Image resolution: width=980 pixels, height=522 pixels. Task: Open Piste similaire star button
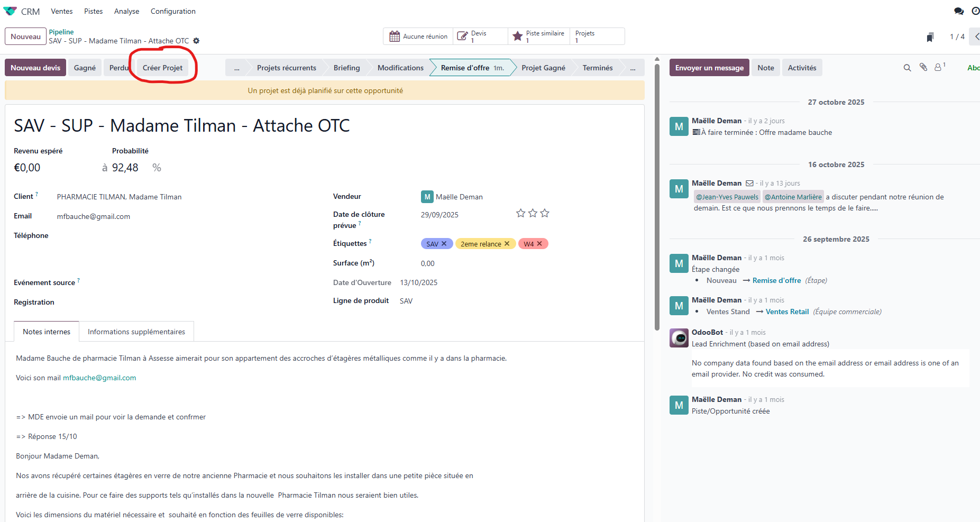point(539,36)
